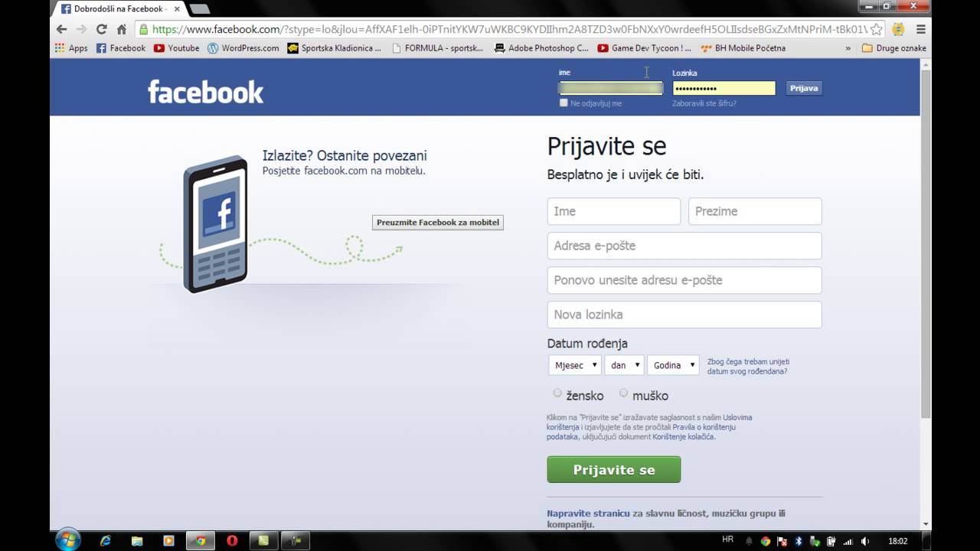This screenshot has height=551, width=980.
Task: Click the Ime first name field
Action: [x=614, y=211]
